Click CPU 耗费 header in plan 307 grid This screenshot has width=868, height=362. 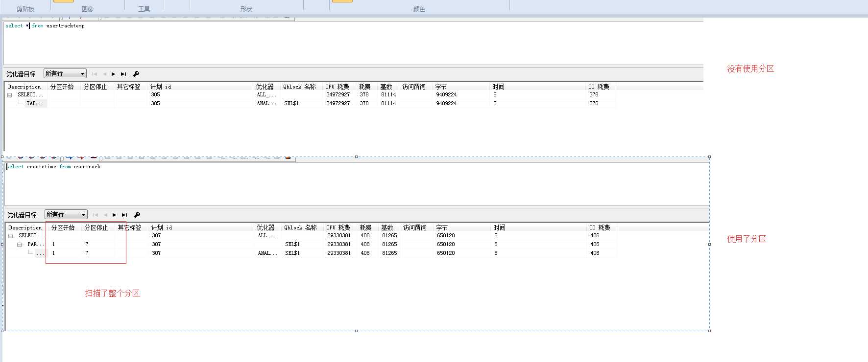click(x=338, y=227)
